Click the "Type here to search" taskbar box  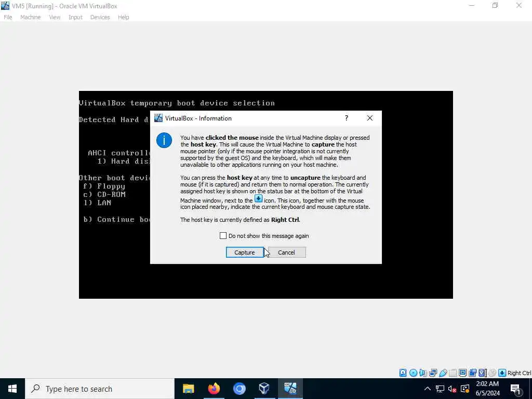(100, 389)
